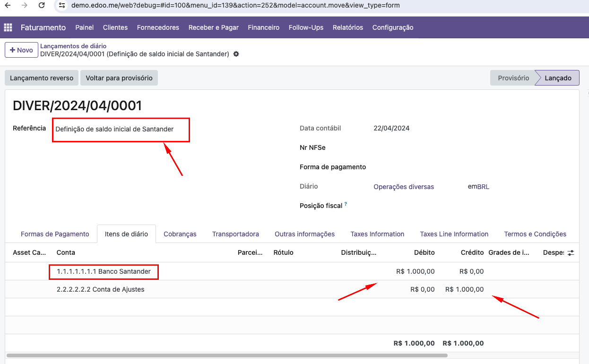Viewport: 589px width, 364px height.
Task: Open the gear actions menu beside record title
Action: point(236,54)
